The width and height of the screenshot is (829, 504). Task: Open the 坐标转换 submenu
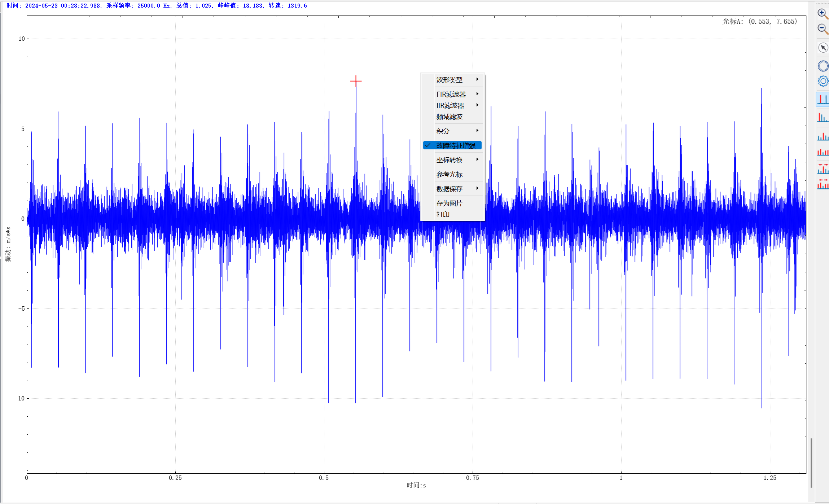[452, 160]
